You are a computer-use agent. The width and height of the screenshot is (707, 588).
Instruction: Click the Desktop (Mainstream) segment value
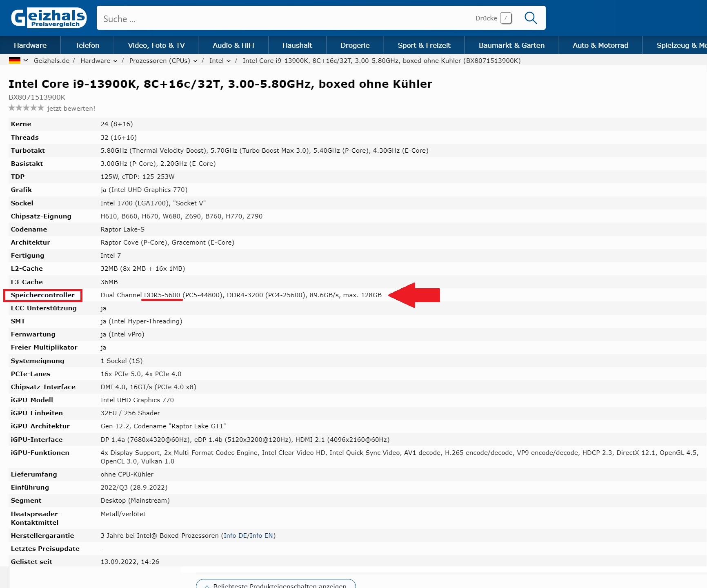(135, 501)
